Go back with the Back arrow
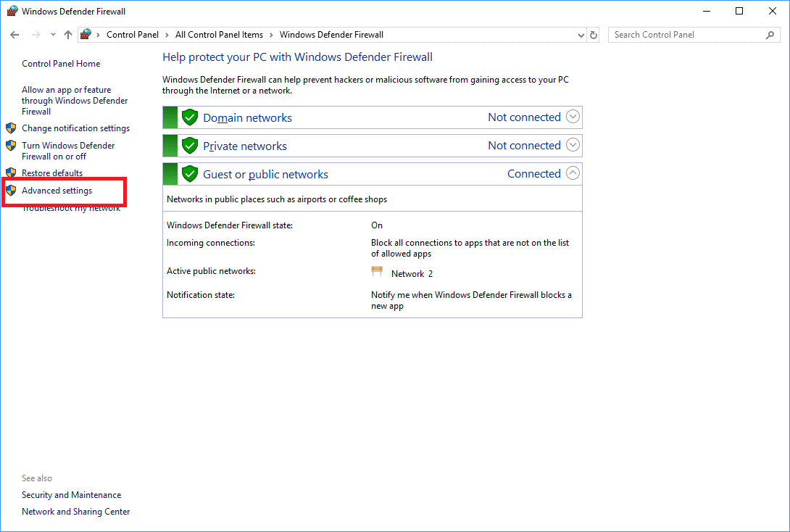Screen dimensions: 790x532 tap(14, 35)
